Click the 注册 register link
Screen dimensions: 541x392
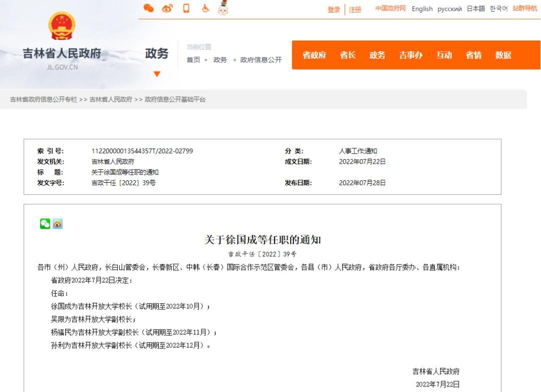(355, 10)
